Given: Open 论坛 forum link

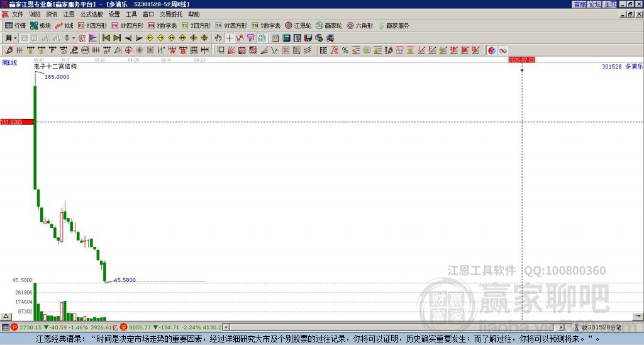Looking at the screenshot, I should click(x=595, y=4).
